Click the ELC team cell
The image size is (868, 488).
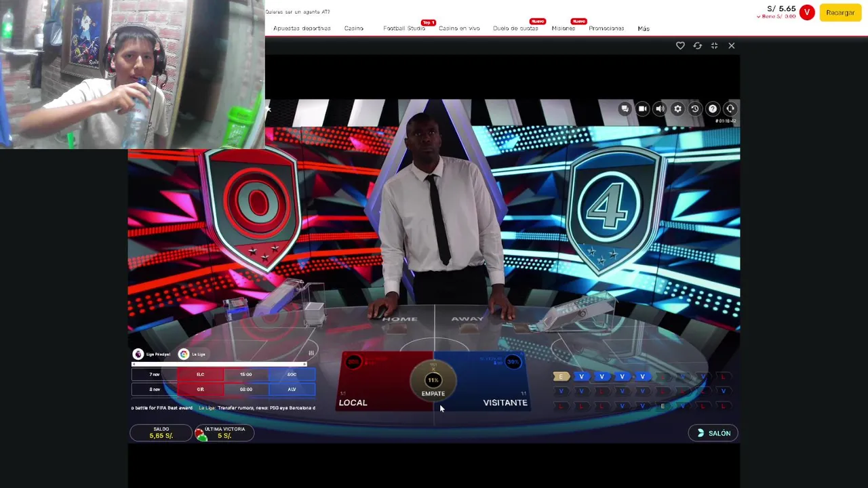[x=200, y=374]
